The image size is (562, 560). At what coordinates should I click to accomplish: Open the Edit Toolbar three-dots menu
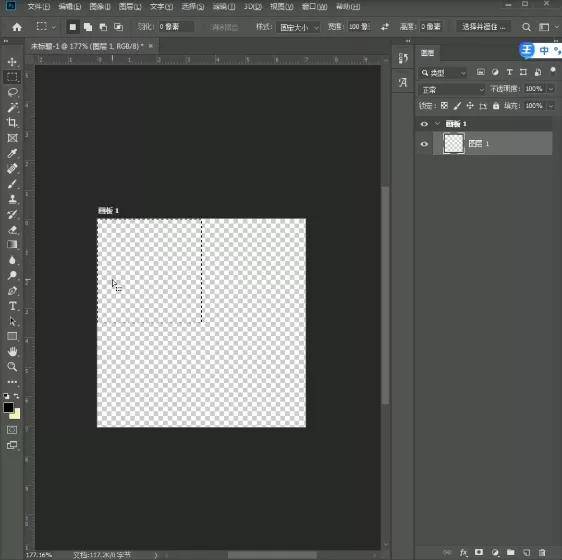[12, 382]
